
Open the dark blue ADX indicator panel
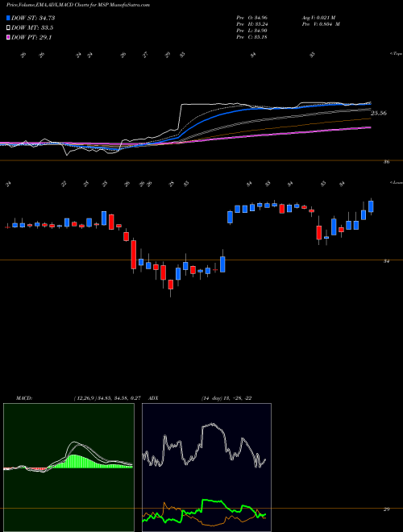206,468
